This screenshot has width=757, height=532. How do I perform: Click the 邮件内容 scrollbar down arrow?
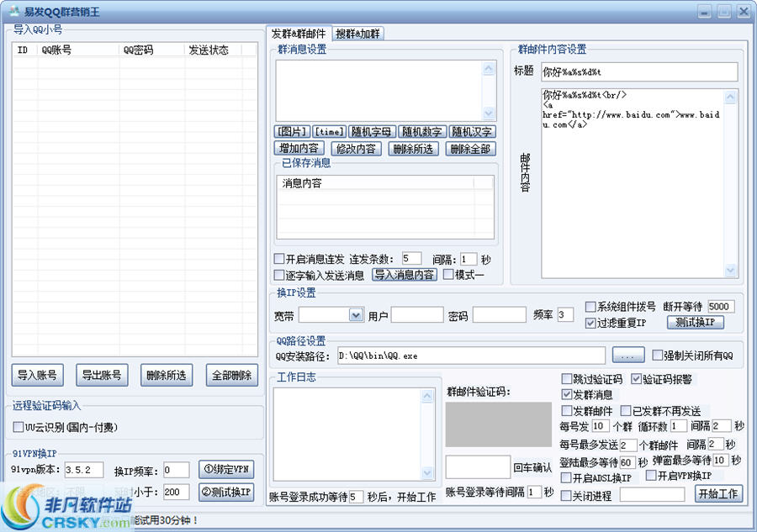tap(731, 271)
